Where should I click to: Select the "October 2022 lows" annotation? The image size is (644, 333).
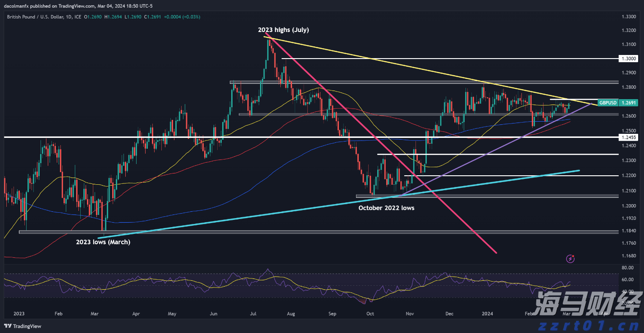tap(386, 208)
